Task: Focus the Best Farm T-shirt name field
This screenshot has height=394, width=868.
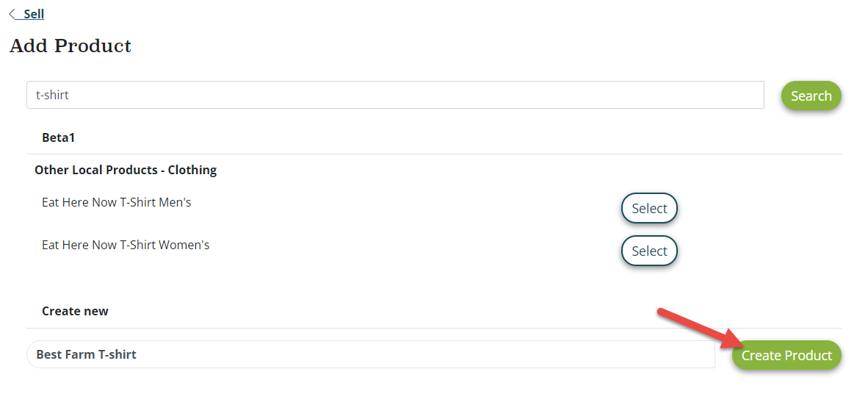Action: click(370, 354)
